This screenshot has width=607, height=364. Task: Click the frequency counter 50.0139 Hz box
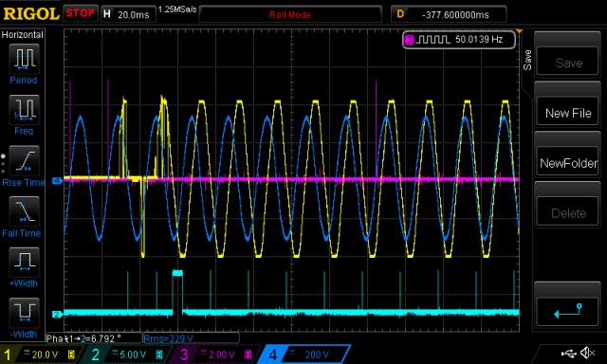[459, 40]
